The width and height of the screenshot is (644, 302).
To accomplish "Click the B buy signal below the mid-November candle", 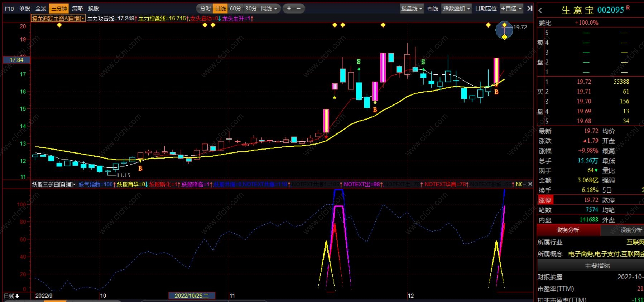I will point(375,109).
